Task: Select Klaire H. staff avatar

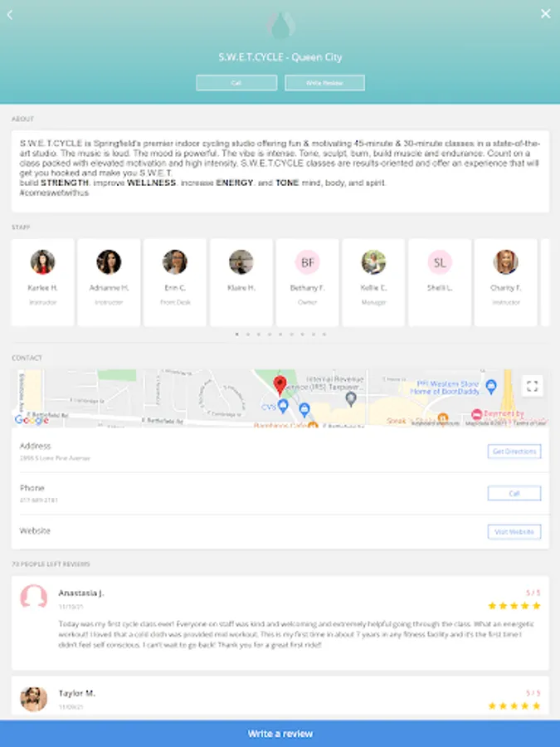Action: click(x=241, y=262)
